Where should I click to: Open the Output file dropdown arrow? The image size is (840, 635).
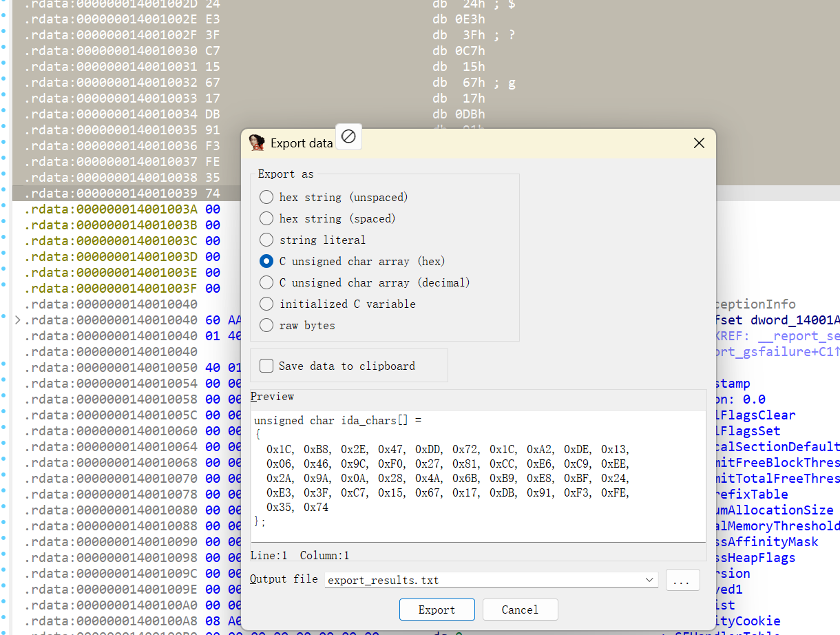point(649,580)
